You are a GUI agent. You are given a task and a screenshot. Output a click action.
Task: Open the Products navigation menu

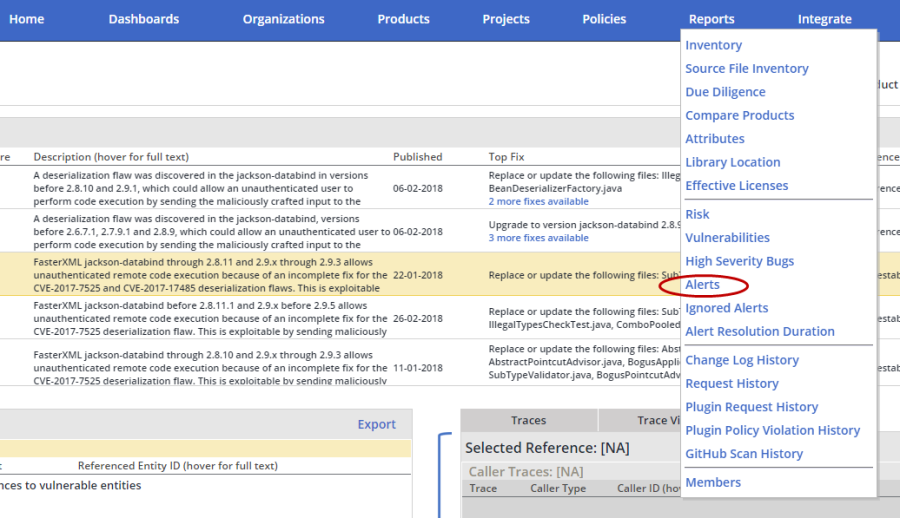click(x=403, y=19)
